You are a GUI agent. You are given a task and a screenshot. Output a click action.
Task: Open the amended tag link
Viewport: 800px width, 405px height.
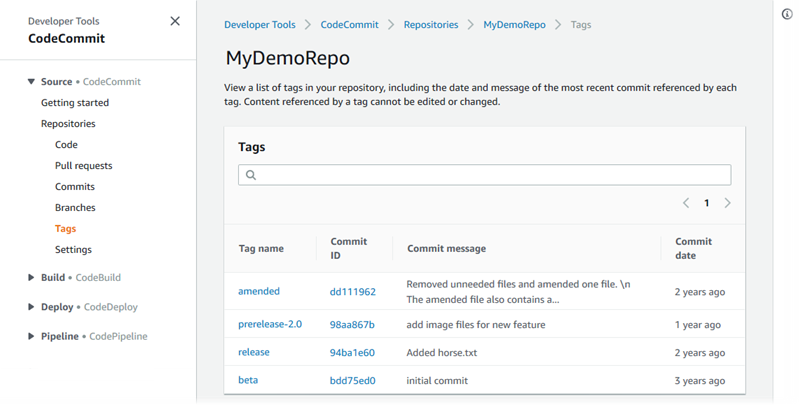tap(259, 292)
